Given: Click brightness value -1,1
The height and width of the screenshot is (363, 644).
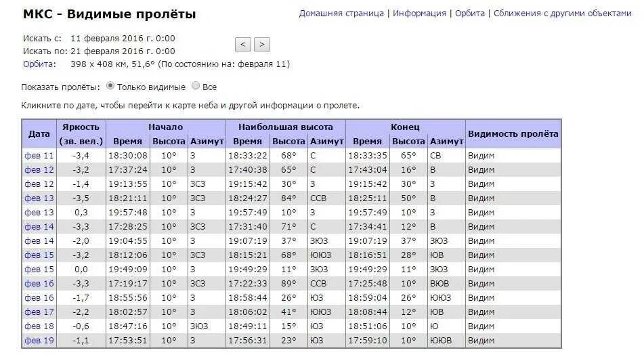Looking at the screenshot, I should pyautogui.click(x=81, y=341).
